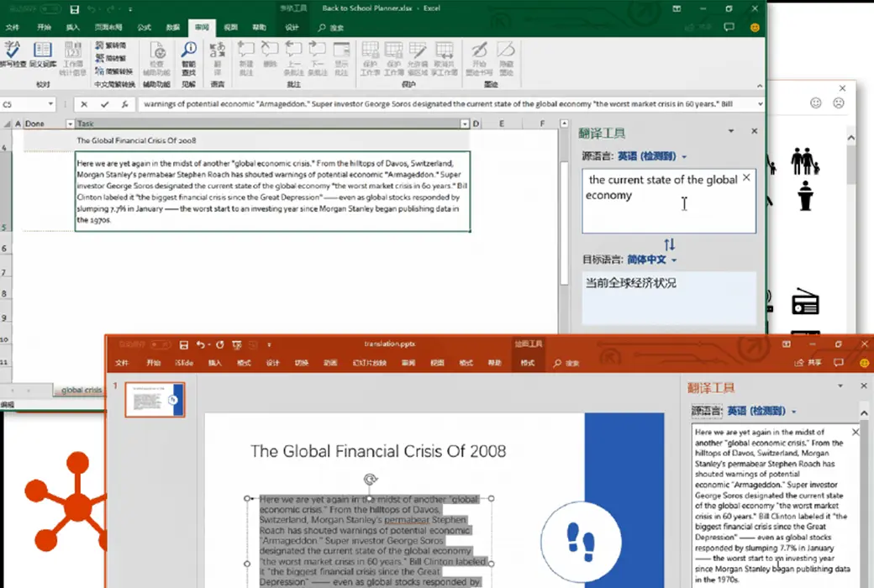Click the Protect Sheet icon
This screenshot has width=874, height=588.
click(x=370, y=58)
